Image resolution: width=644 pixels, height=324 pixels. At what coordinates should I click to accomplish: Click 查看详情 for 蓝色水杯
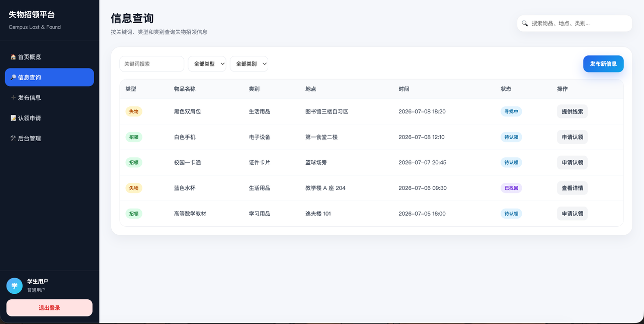[572, 188]
